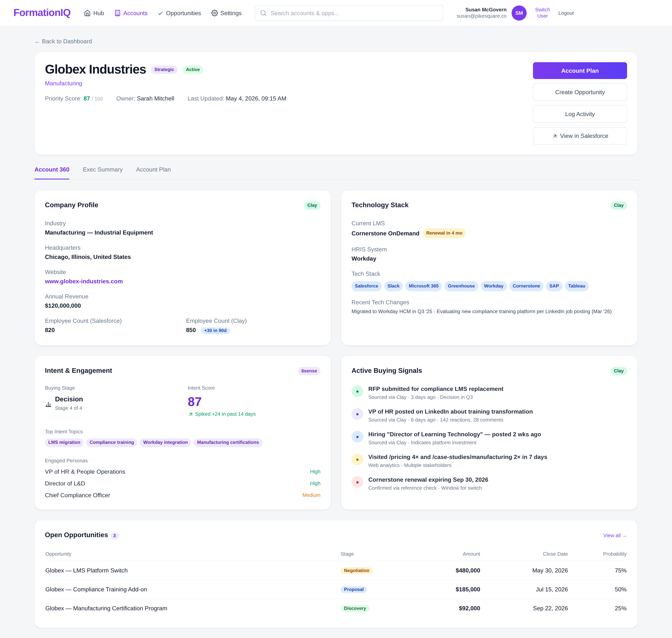The width and height of the screenshot is (672, 638).
Task: Click View in Salesforce button
Action: coord(580,136)
